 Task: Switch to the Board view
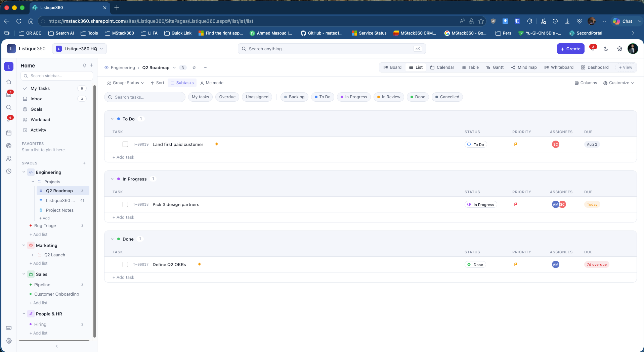point(392,67)
